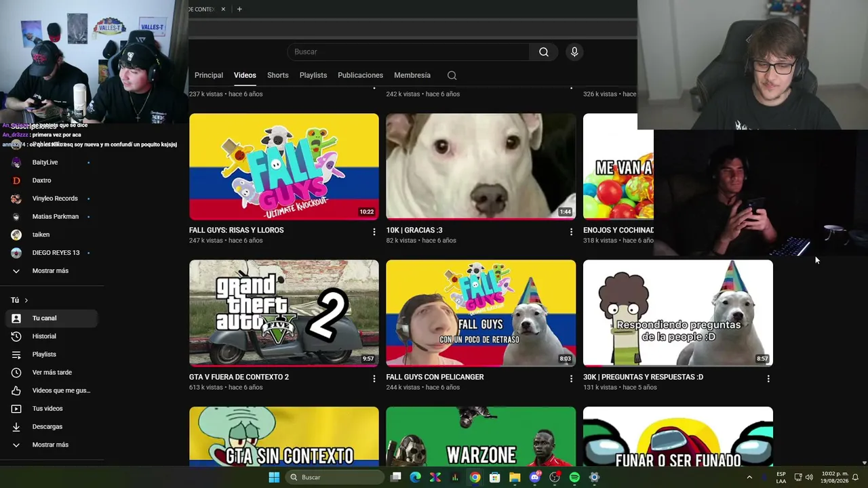Switch to the Principal channel tab

[x=209, y=75]
